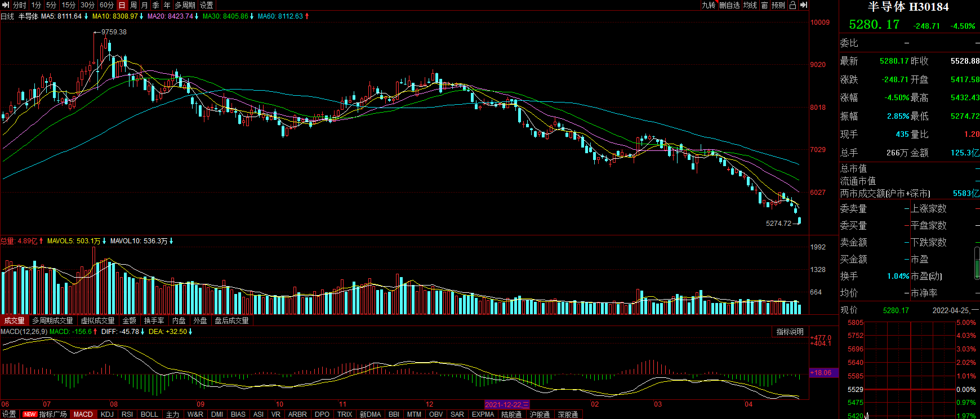
Task: Open the bottom-left 设置 indicator settings
Action: click(9, 414)
